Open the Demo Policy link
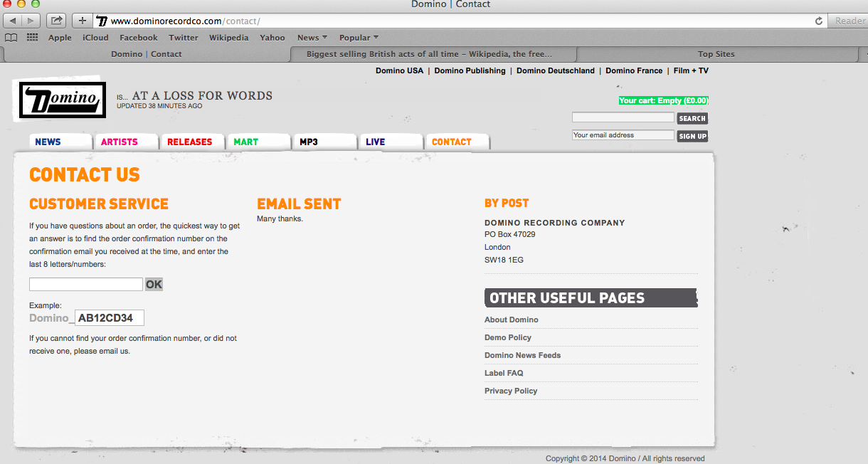Image resolution: width=868 pixels, height=464 pixels. pos(508,337)
